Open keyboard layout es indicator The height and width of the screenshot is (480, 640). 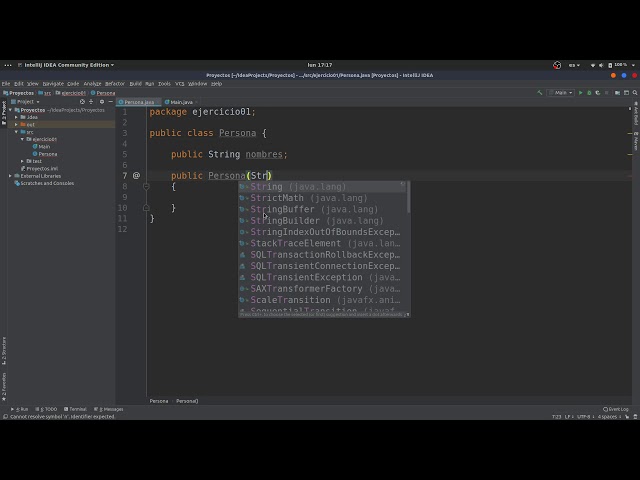574,65
